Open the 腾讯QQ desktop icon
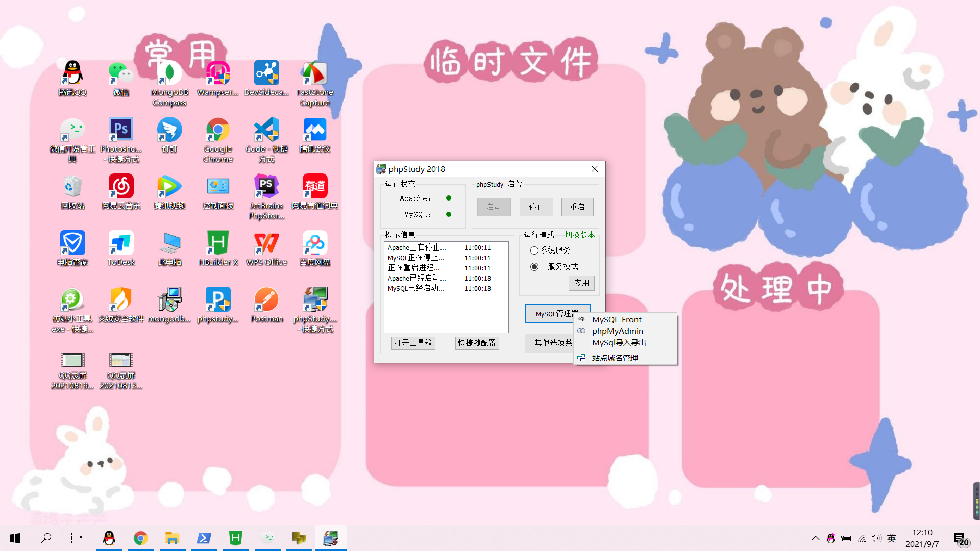Viewport: 980px width, 551px height. (x=72, y=79)
